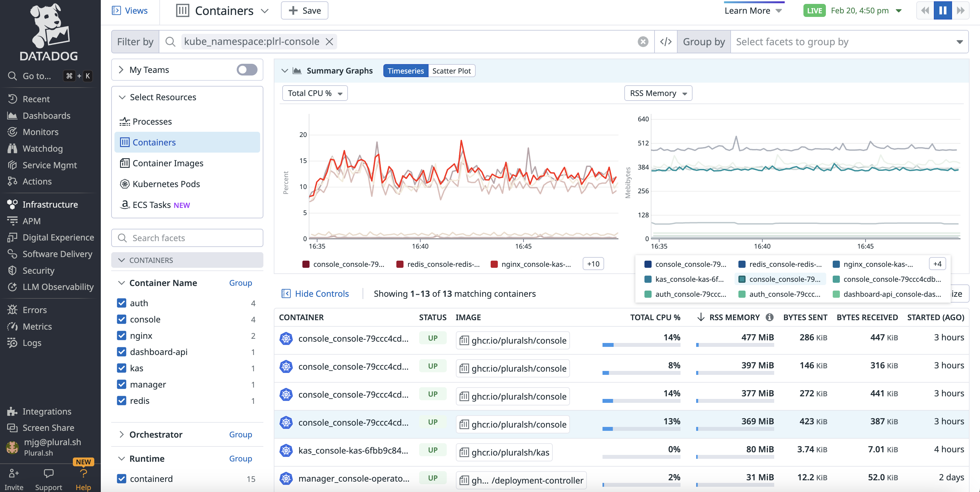The image size is (980, 492).
Task: Open Monitors in sidebar
Action: click(x=40, y=132)
